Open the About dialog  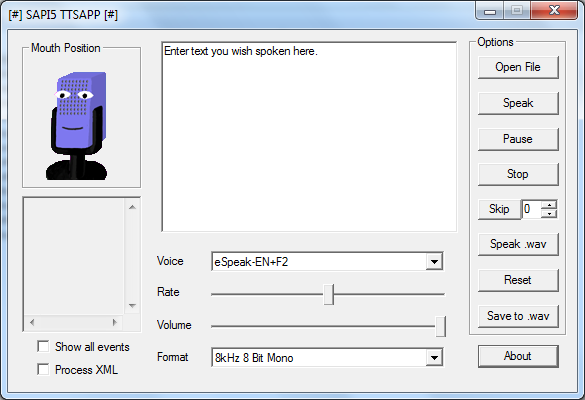pyautogui.click(x=518, y=356)
